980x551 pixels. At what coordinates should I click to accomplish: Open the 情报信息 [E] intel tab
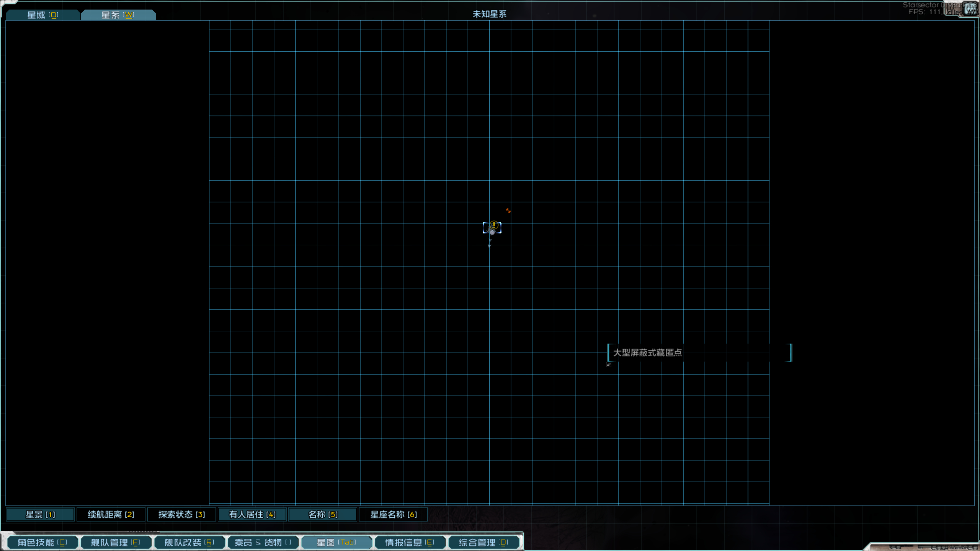coord(410,543)
